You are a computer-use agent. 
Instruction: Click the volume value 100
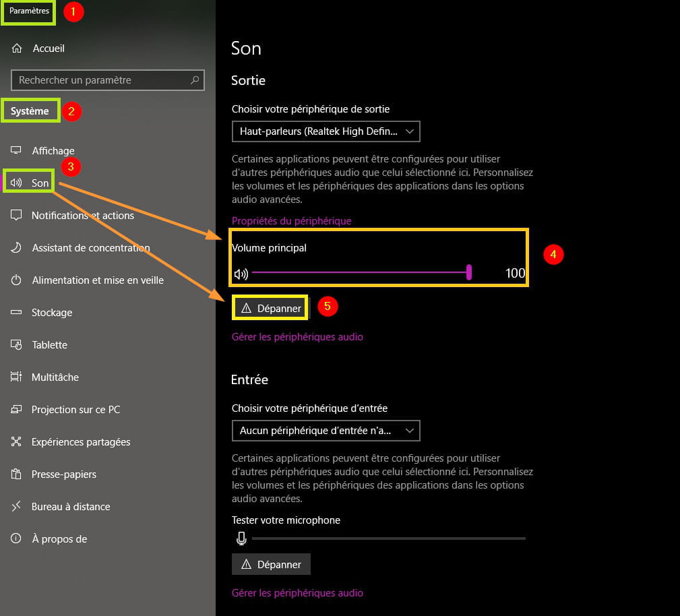pyautogui.click(x=515, y=273)
